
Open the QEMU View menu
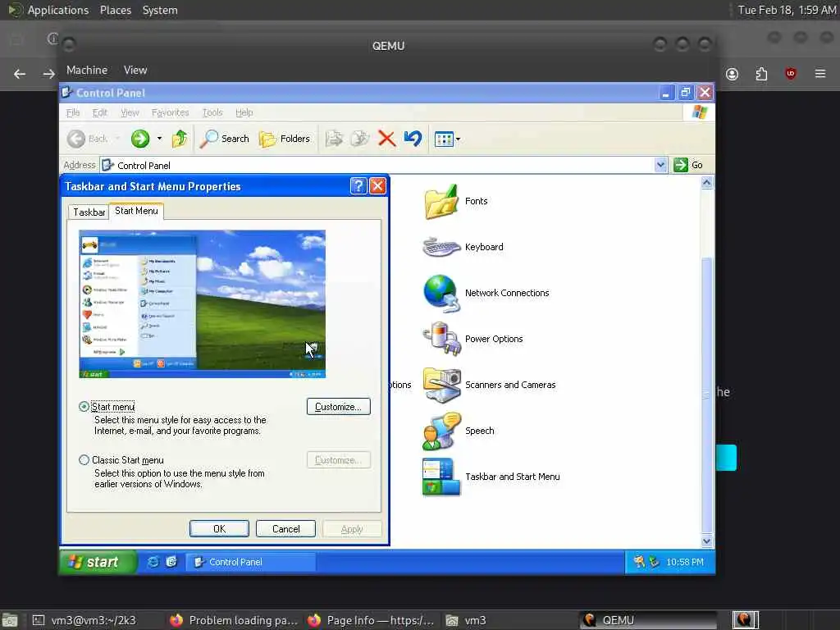point(135,71)
